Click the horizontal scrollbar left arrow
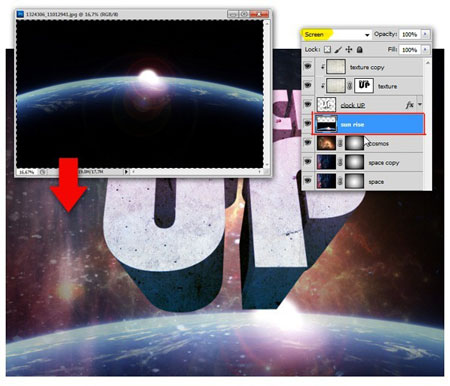 (x=133, y=172)
